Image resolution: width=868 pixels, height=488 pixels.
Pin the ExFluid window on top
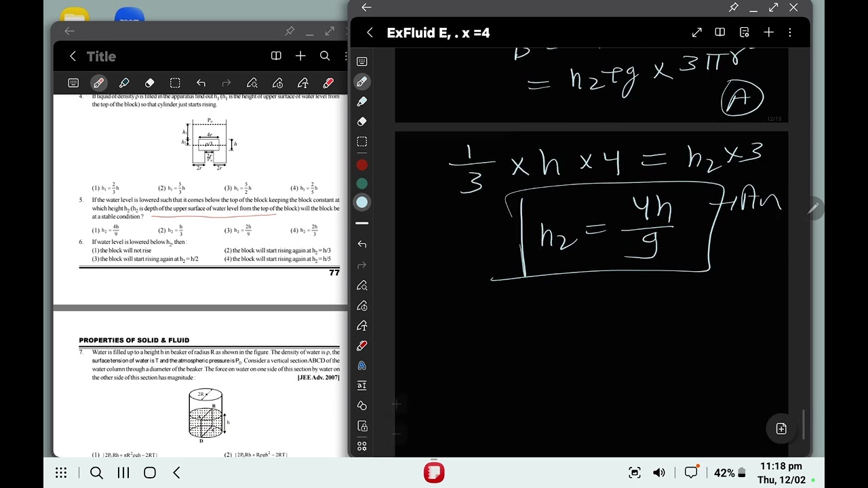point(733,7)
